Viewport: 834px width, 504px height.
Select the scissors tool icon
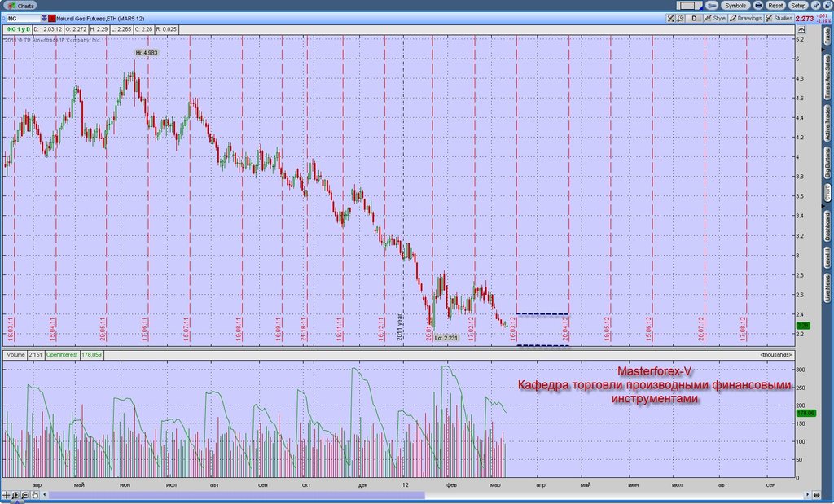tap(670, 19)
